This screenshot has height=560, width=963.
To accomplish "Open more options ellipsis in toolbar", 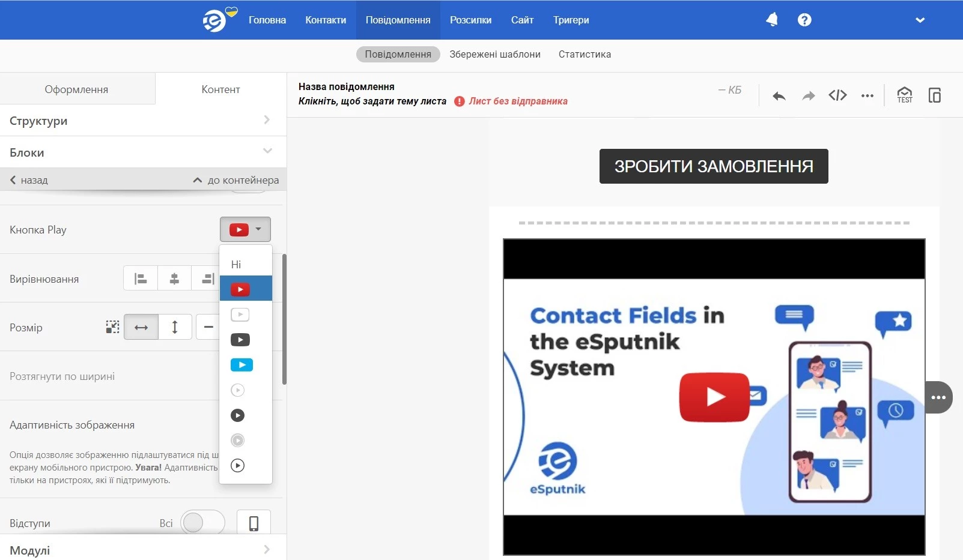I will click(x=867, y=95).
